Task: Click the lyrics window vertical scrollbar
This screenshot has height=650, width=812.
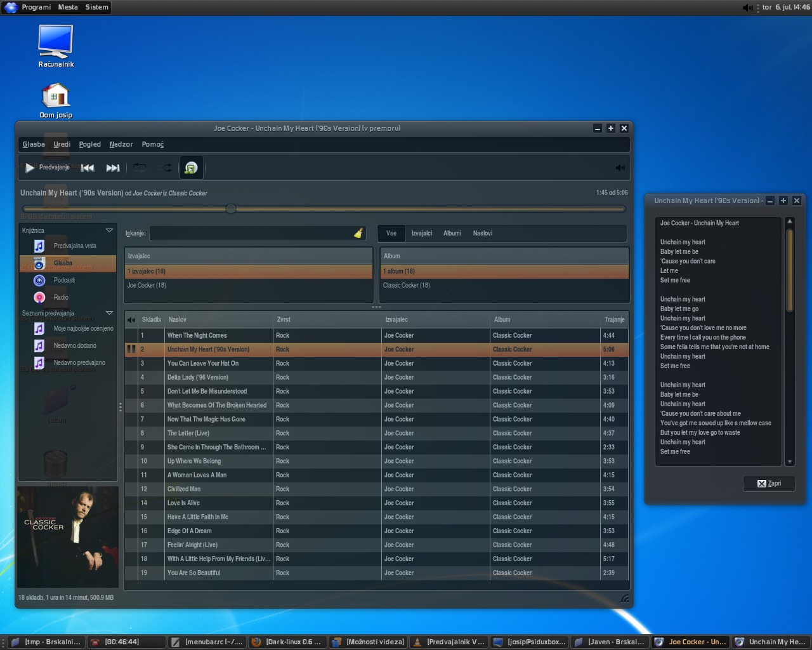Action: tap(790, 270)
